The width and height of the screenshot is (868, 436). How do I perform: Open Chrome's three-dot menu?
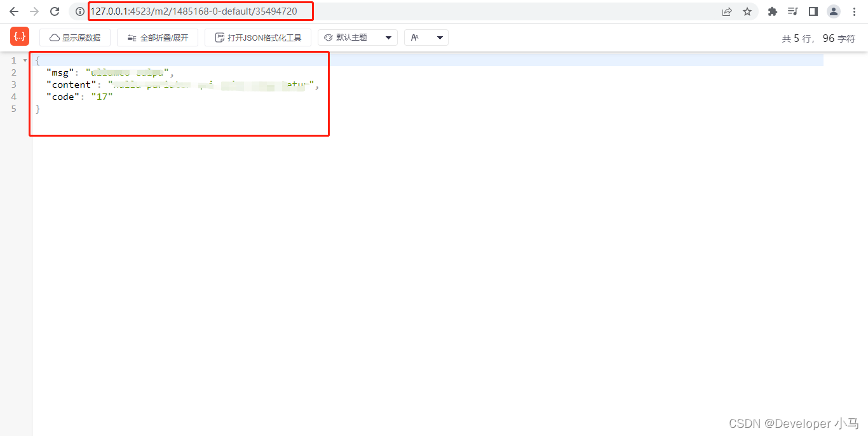[x=854, y=11]
